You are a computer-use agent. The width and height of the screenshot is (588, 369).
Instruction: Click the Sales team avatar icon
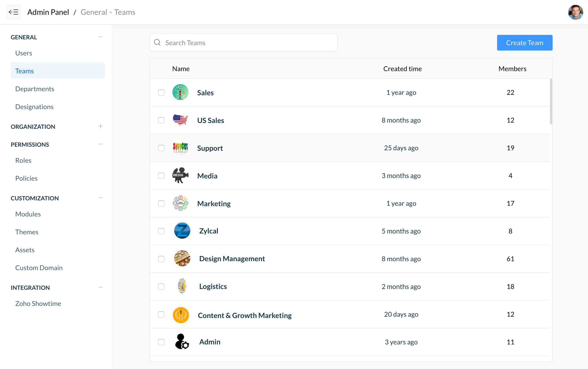180,92
